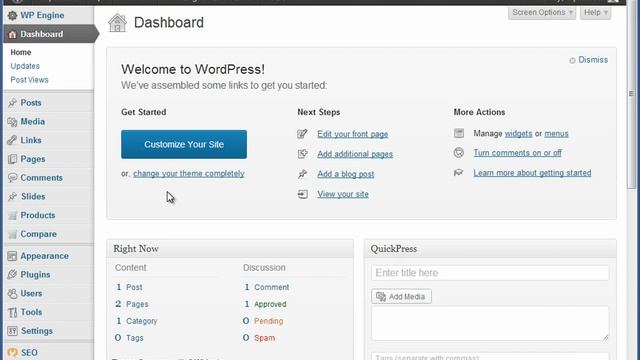Click the 1 Category count link
Viewport: 640px width, 360px height.
(x=136, y=321)
